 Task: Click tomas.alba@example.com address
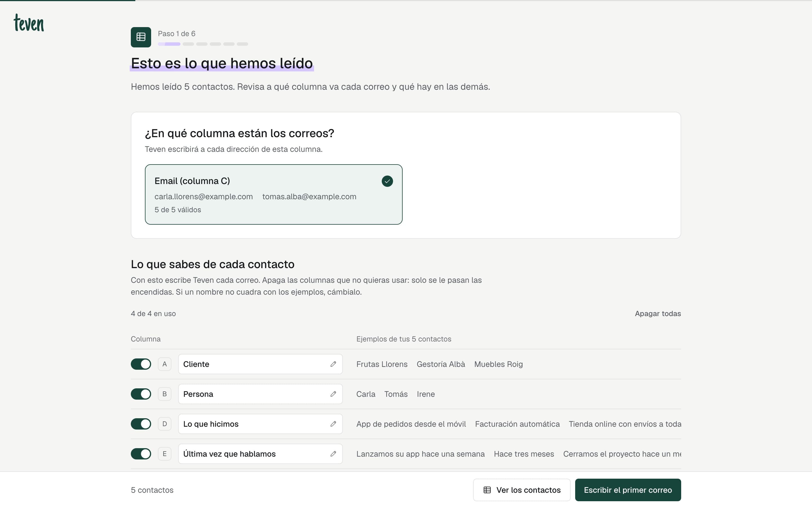coord(309,196)
